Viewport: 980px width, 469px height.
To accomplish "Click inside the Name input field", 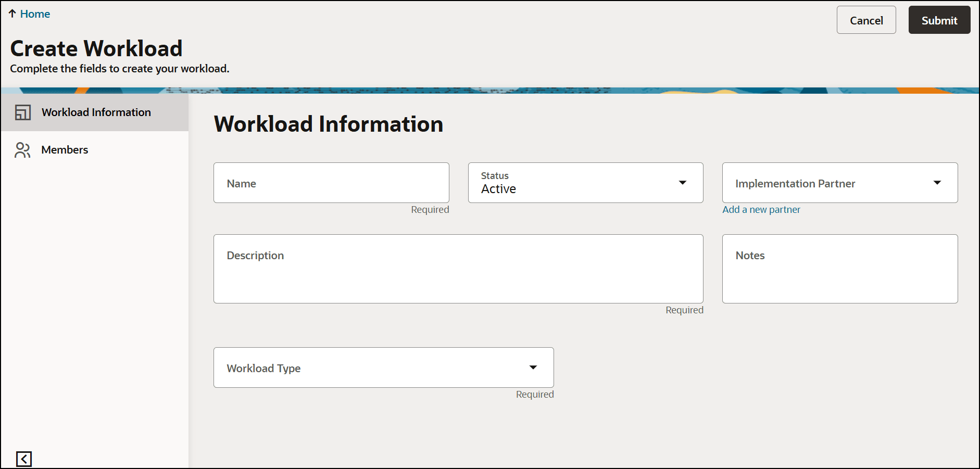I will click(x=331, y=183).
